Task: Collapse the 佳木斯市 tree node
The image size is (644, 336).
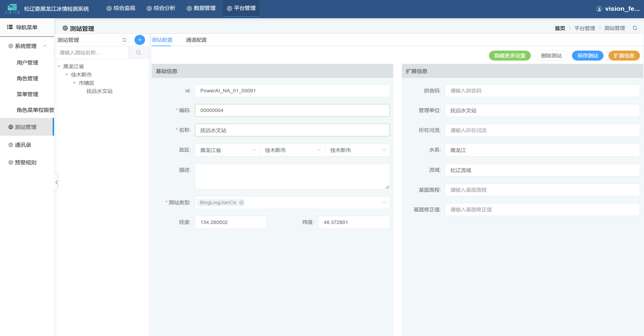Action: [67, 75]
